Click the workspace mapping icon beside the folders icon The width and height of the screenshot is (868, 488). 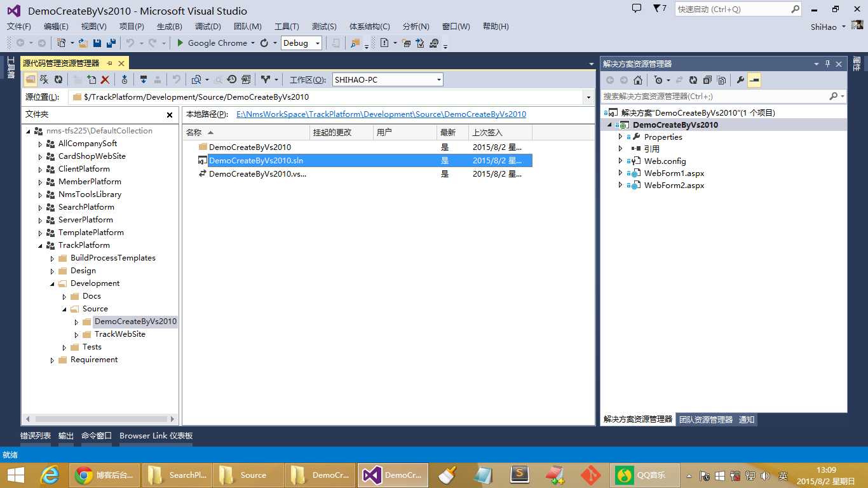pyautogui.click(x=44, y=79)
